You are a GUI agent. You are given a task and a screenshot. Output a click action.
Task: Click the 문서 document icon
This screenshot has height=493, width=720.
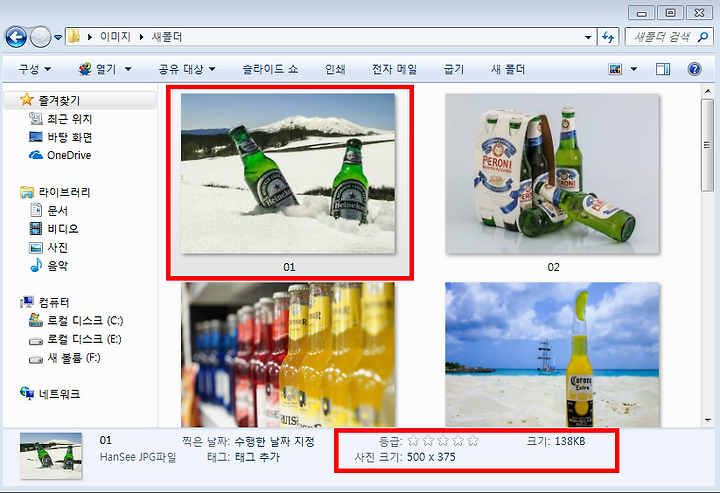[36, 210]
